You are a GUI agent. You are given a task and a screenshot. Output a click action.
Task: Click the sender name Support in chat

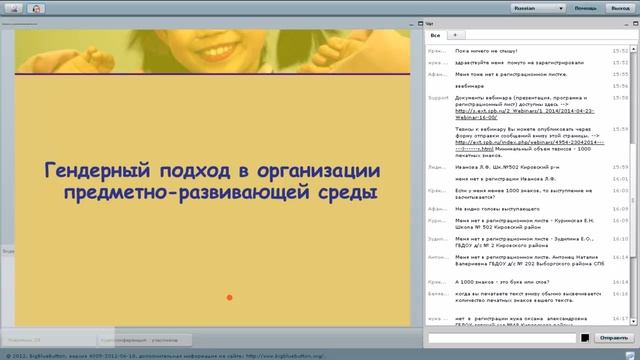coord(438,98)
